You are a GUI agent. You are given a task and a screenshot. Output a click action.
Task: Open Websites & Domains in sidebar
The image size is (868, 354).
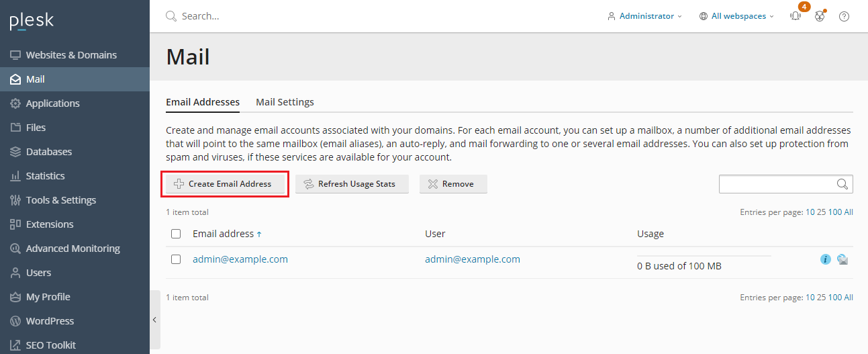tap(70, 55)
